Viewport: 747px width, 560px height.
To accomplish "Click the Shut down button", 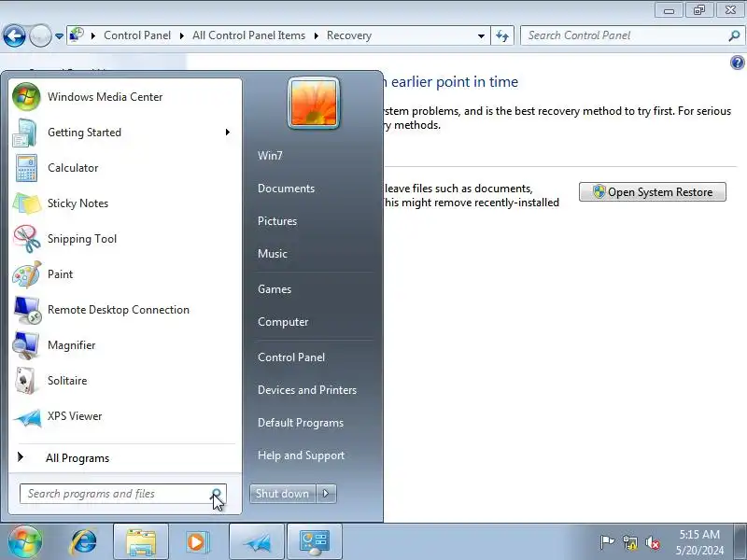I will (283, 494).
